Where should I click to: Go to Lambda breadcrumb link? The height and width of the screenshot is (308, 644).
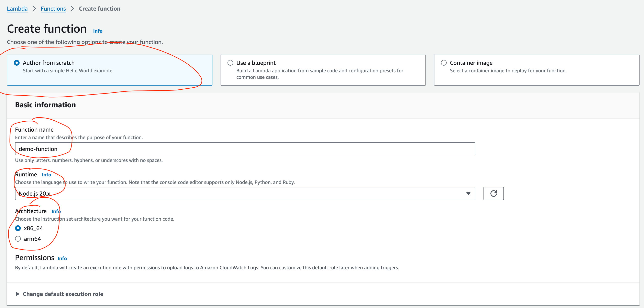click(x=17, y=9)
